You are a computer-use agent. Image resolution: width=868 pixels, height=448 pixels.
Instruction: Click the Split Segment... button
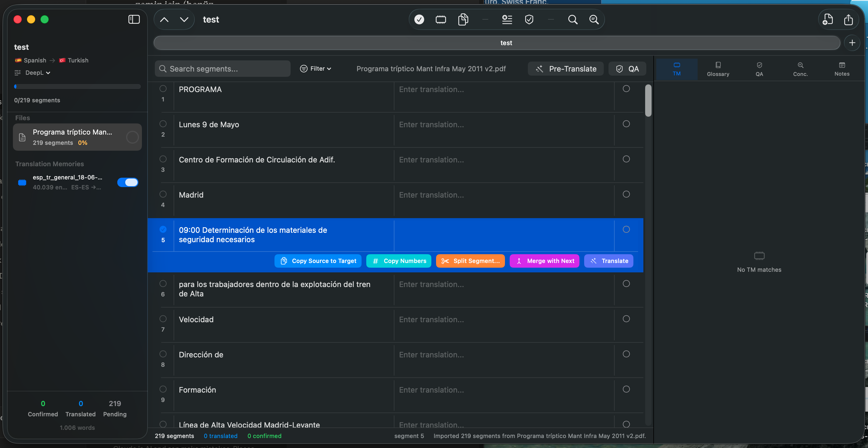point(470,261)
